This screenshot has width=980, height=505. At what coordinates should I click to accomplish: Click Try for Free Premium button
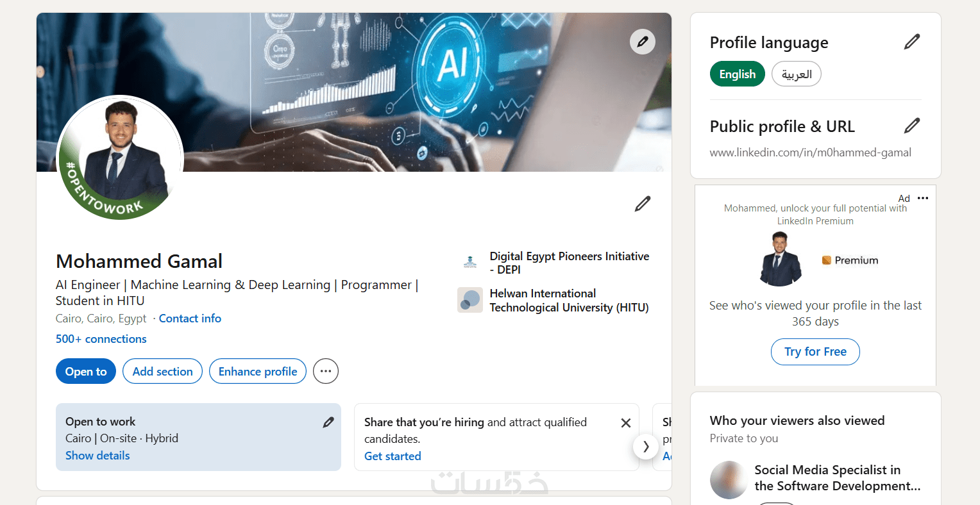pos(815,352)
